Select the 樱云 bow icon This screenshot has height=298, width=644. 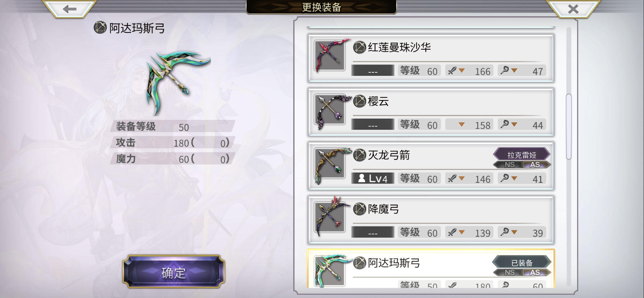pos(330,110)
